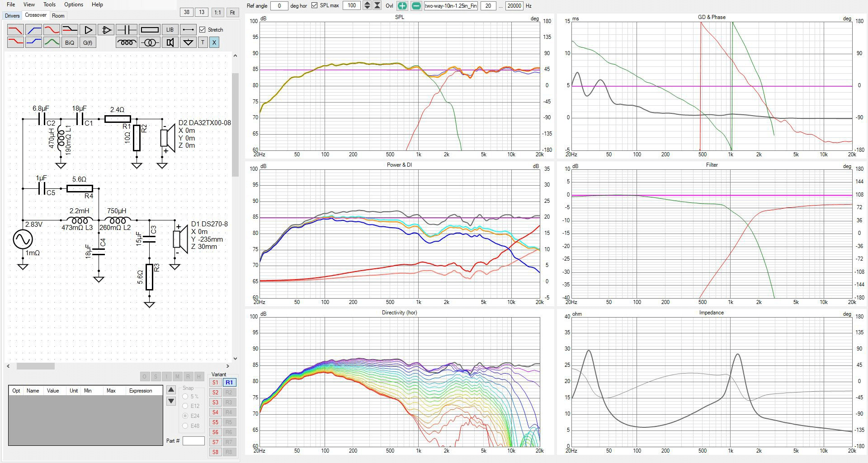Click the 13 grid size button
Viewport: 868px width, 463px height.
point(202,13)
